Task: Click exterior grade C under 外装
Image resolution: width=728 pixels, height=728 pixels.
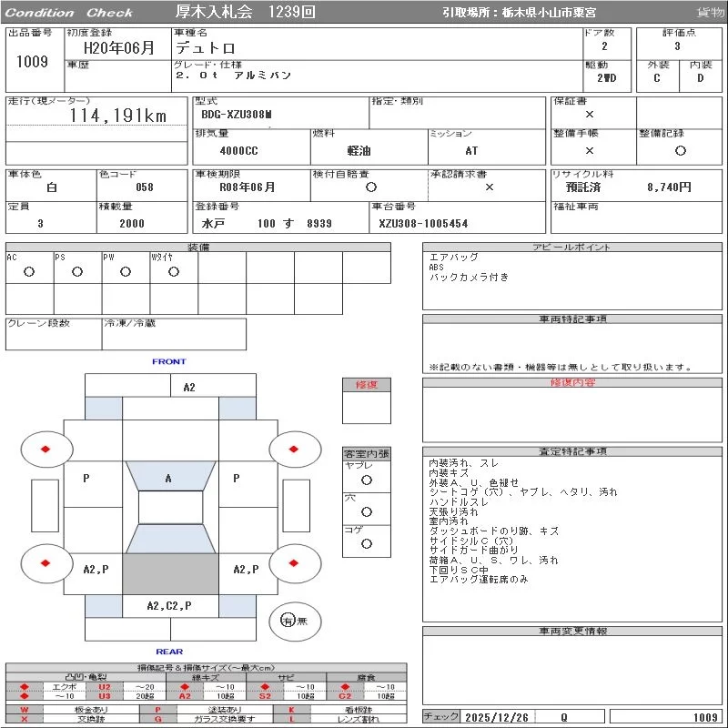Action: (x=656, y=77)
